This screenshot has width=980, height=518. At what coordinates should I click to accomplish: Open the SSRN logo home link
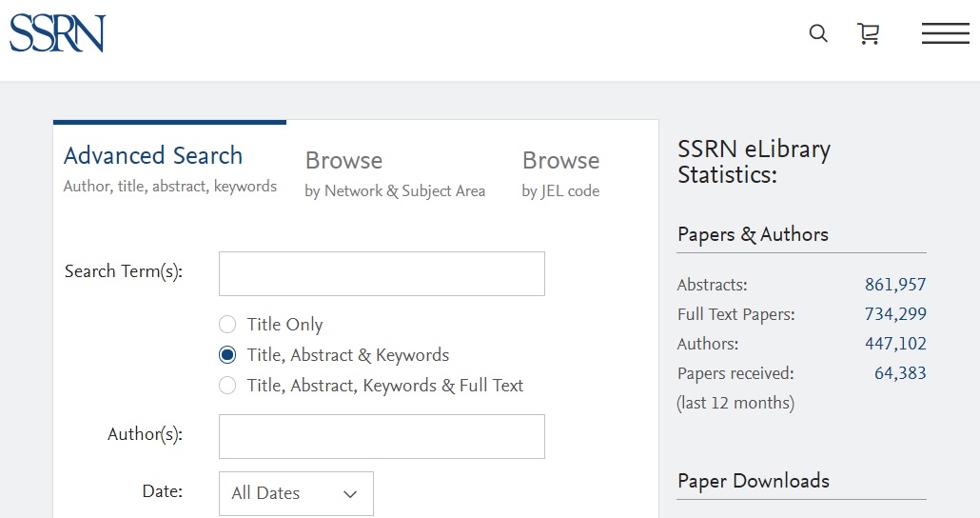click(x=57, y=33)
